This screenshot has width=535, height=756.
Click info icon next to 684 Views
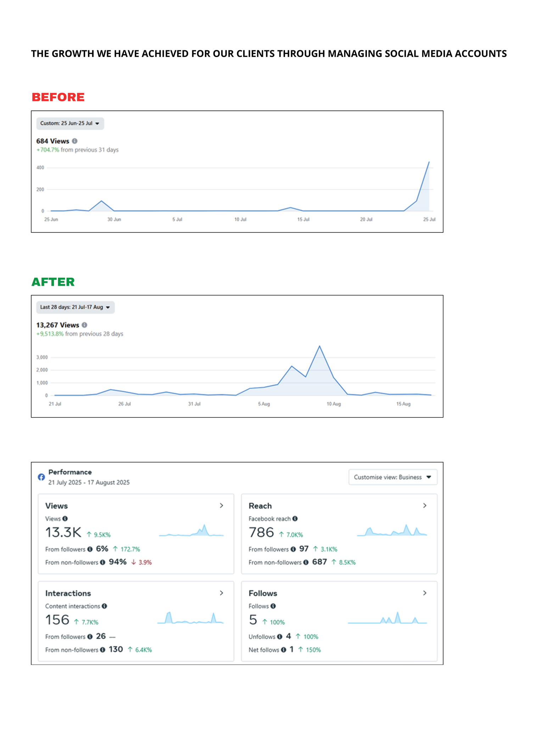click(74, 141)
